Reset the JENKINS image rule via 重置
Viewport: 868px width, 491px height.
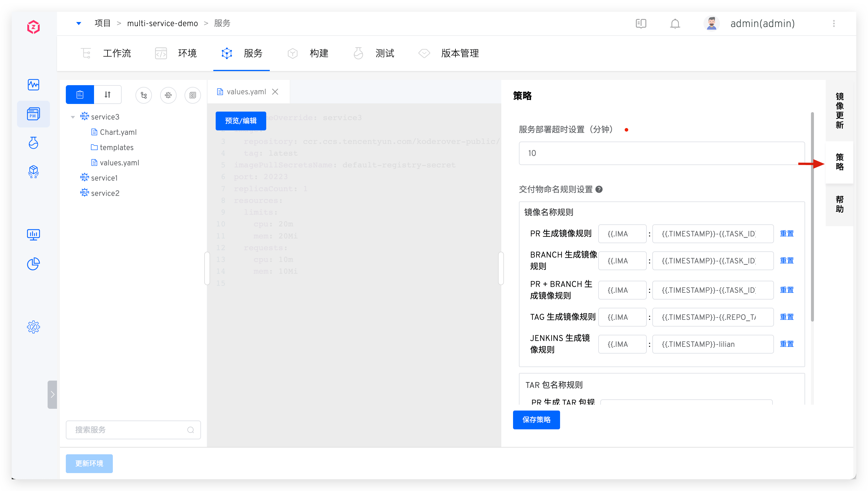pyautogui.click(x=787, y=344)
